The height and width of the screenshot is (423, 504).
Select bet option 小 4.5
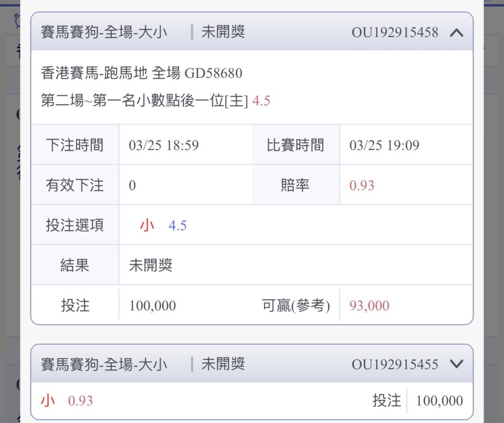pyautogui.click(x=163, y=226)
